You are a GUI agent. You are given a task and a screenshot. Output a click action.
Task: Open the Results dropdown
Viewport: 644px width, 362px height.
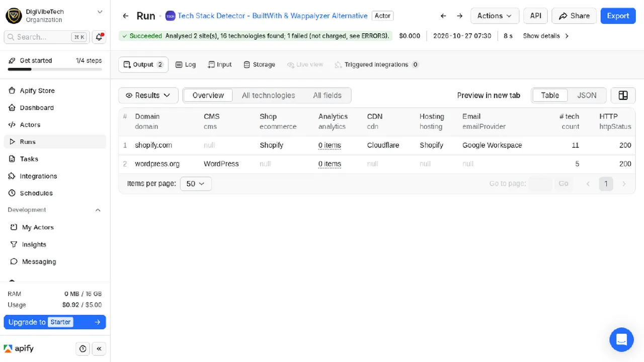click(x=148, y=96)
